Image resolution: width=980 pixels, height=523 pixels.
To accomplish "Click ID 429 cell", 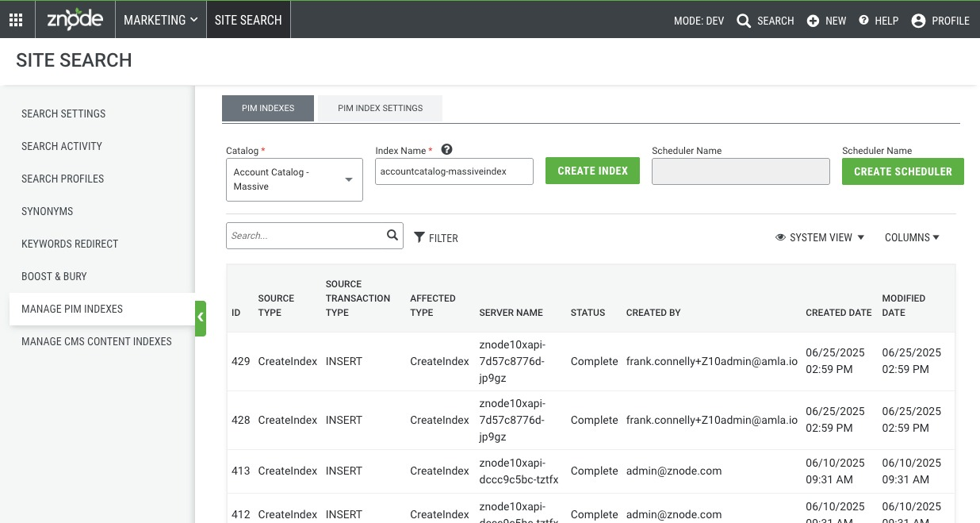I will (241, 361).
